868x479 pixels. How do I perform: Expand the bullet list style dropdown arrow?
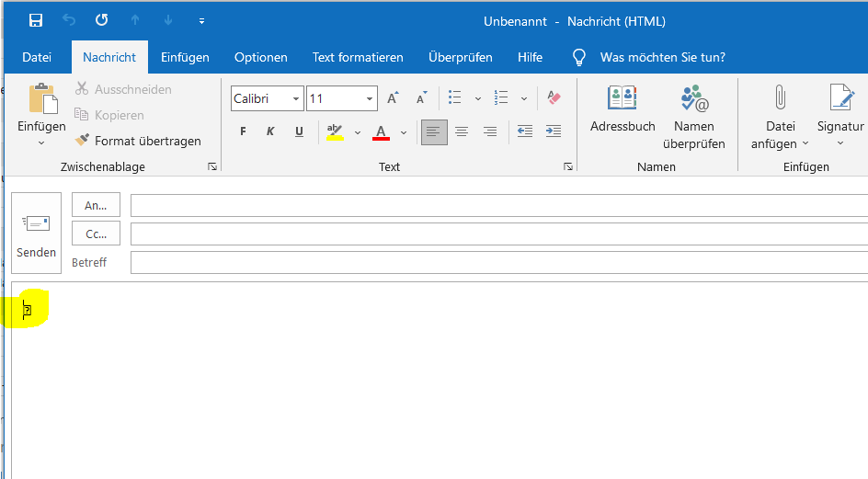pos(478,98)
